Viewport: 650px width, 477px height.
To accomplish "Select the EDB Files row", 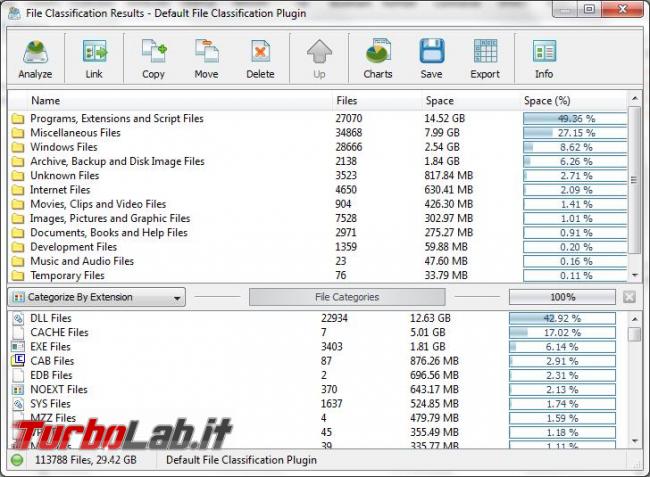I will (313, 375).
